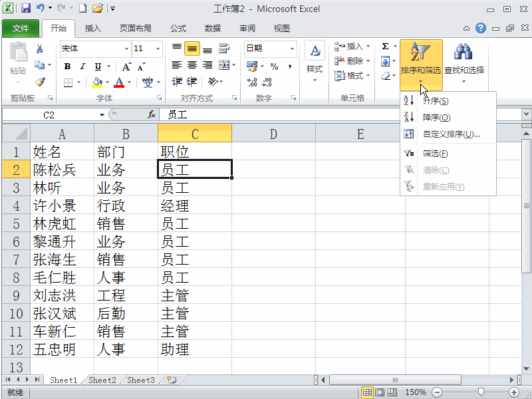Switch to the 公式 ribbon tab

(178, 29)
